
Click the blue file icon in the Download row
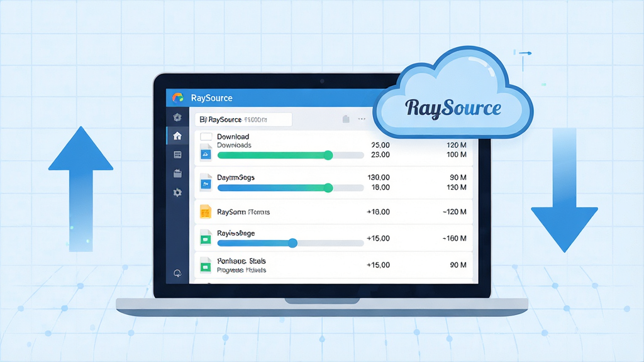[x=206, y=153]
